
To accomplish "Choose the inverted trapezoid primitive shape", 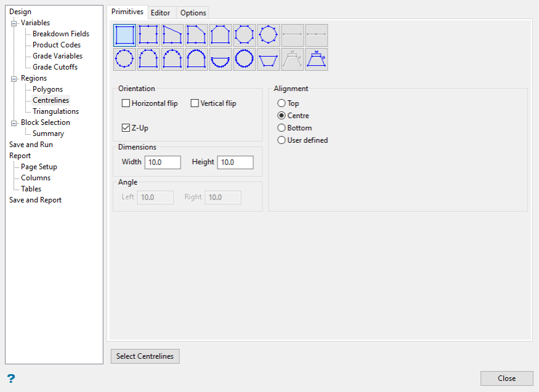I will (x=269, y=59).
